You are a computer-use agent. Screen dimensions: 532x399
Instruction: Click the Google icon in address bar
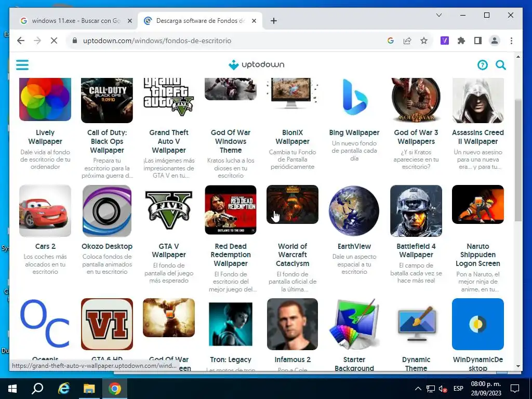click(x=391, y=41)
